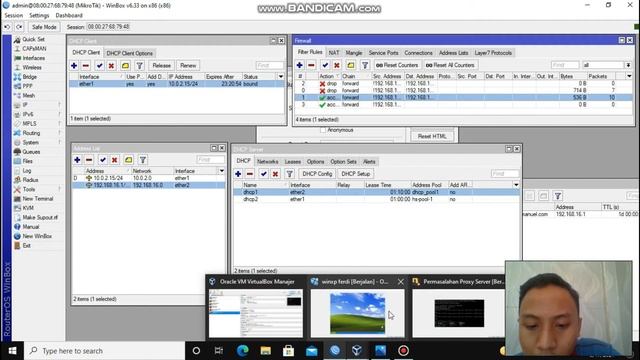Click the Release button in DHCP Client
The height and width of the screenshot is (360, 640).
pyautogui.click(x=162, y=65)
